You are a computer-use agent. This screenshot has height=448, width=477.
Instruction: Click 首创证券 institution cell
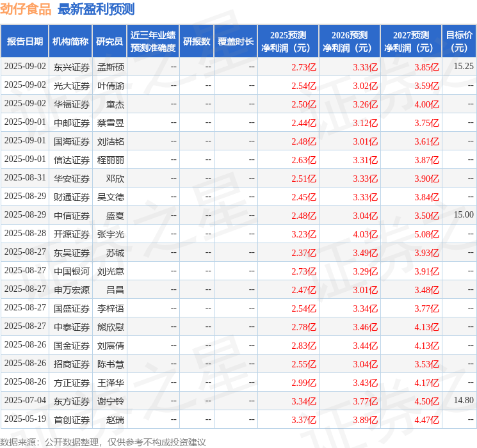pyautogui.click(x=72, y=420)
